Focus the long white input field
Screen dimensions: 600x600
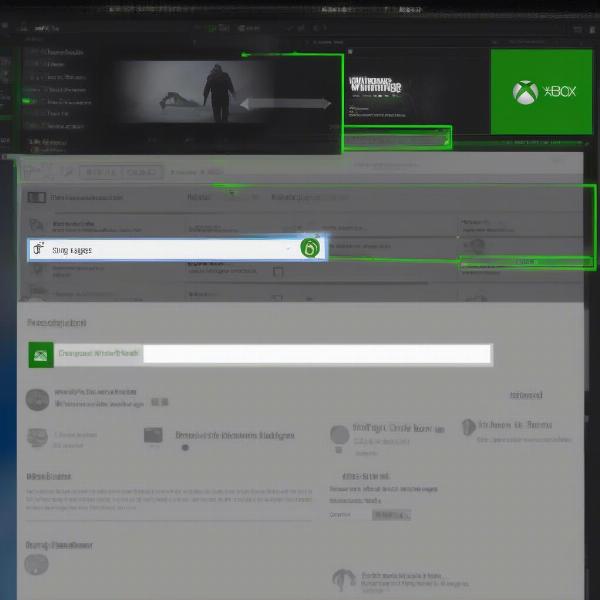(316, 354)
